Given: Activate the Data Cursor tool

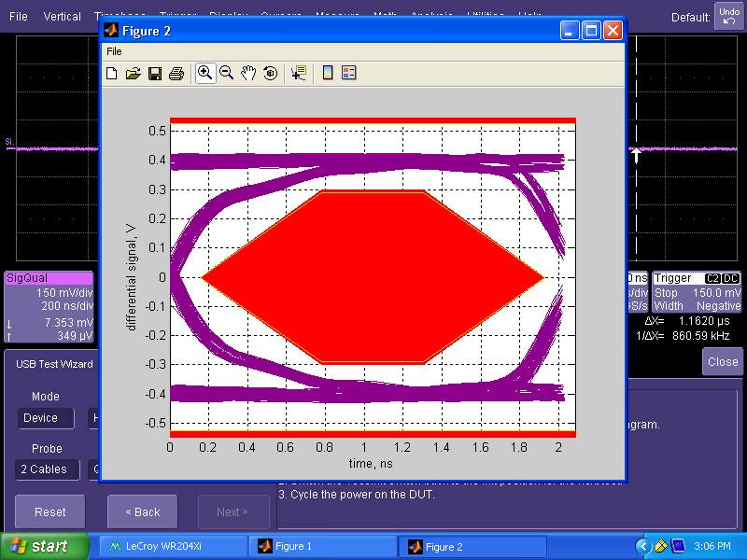Looking at the screenshot, I should point(298,74).
